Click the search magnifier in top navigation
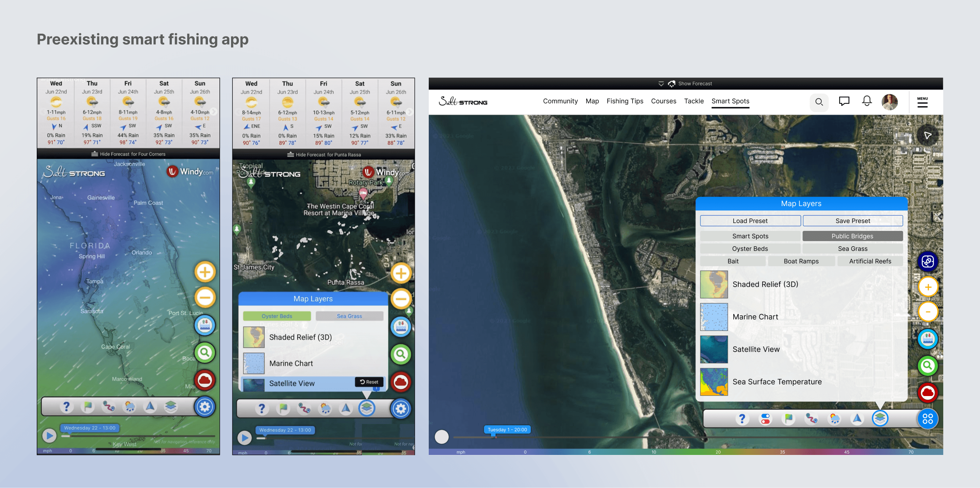 click(819, 102)
